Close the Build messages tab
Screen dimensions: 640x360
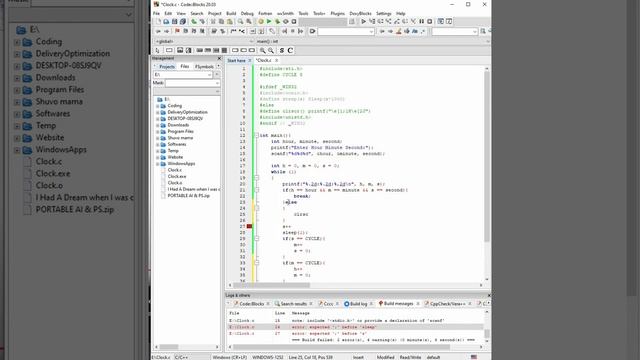[x=418, y=304]
